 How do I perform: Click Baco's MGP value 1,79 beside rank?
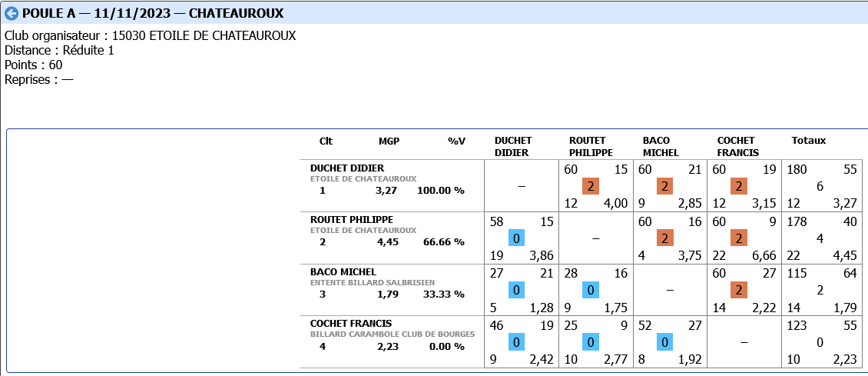[387, 294]
